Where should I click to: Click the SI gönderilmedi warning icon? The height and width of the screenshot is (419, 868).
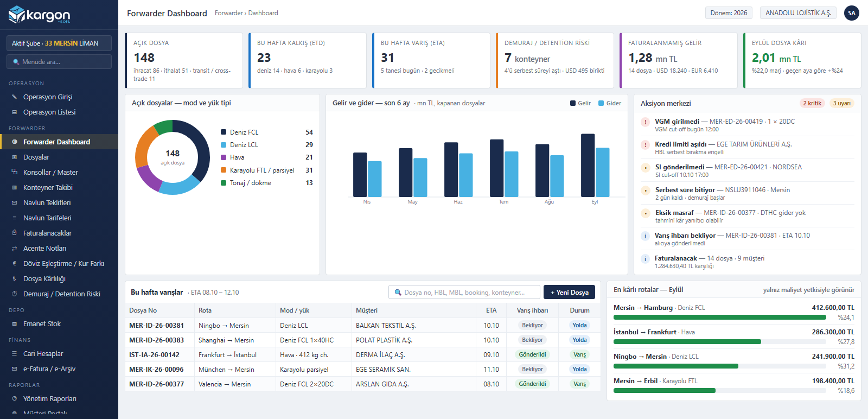point(646,168)
